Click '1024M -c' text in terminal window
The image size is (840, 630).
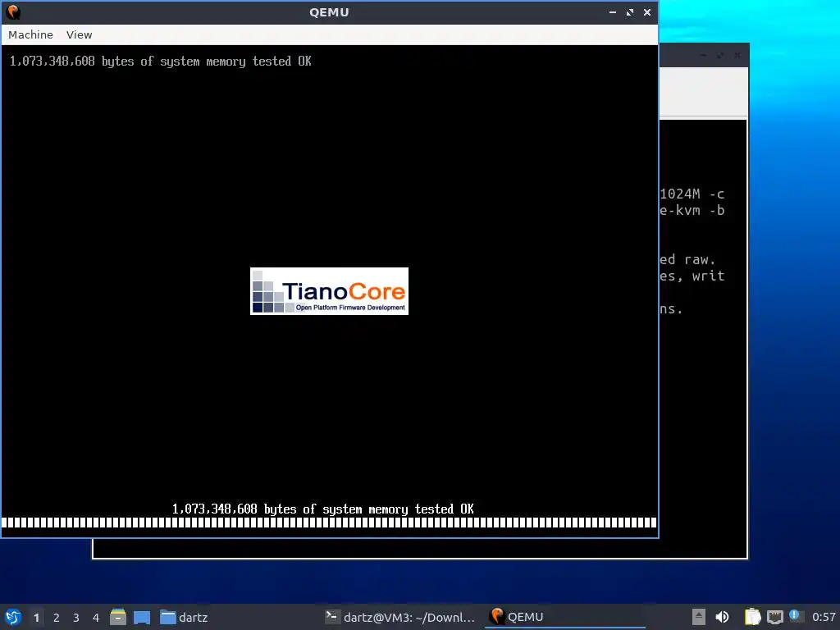coord(692,194)
